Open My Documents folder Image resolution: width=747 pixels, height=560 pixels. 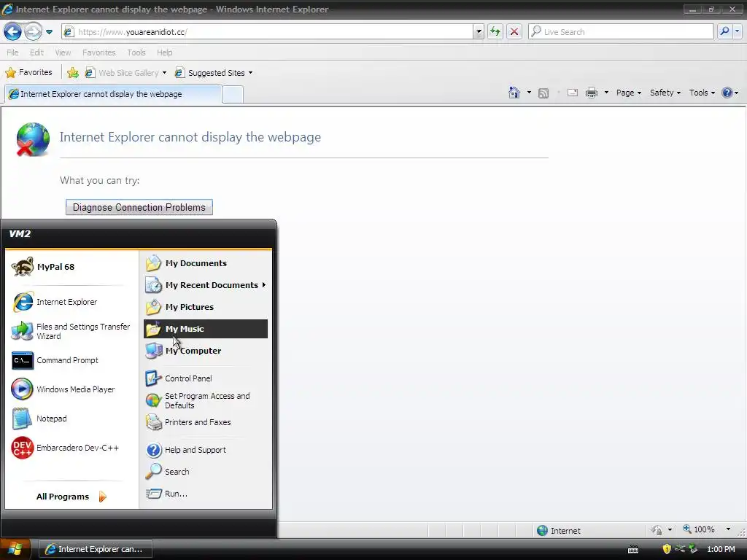(x=205, y=263)
